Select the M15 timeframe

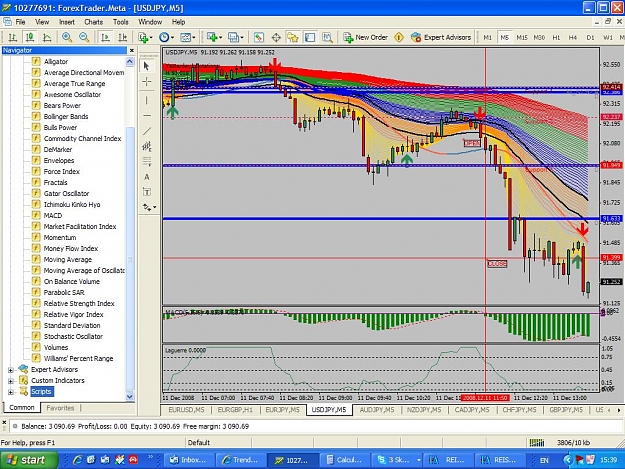click(x=522, y=37)
